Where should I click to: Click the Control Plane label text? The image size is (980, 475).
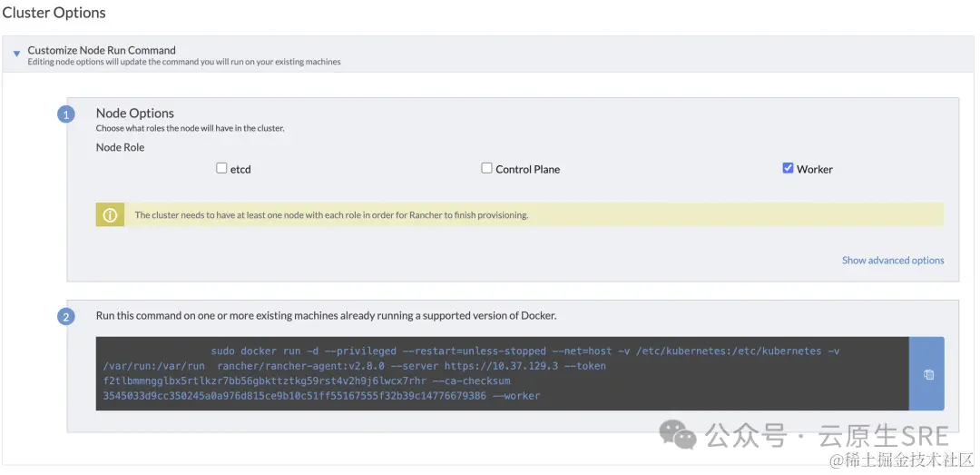point(527,169)
